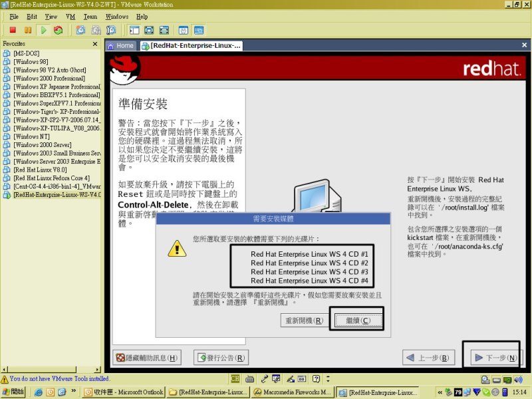Screen dimensions: 532x399
Task: Open the View menu
Action: [x=51, y=17]
